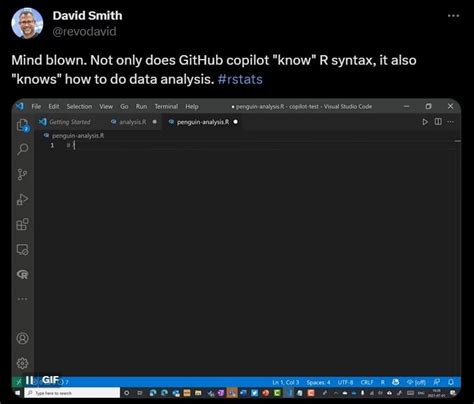This screenshot has height=404, width=474.
Task: Open the David Smith profile name link
Action: 87,16
